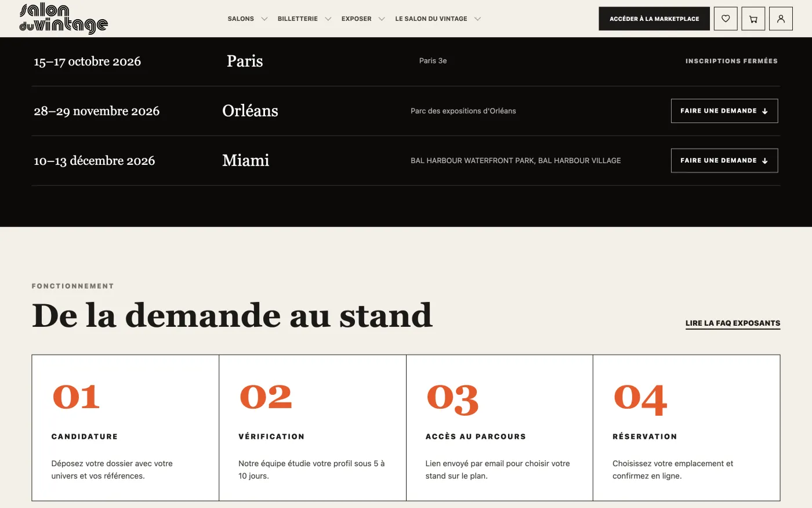Click the date 28–29 novembre 2026
The image size is (812, 508).
click(96, 111)
